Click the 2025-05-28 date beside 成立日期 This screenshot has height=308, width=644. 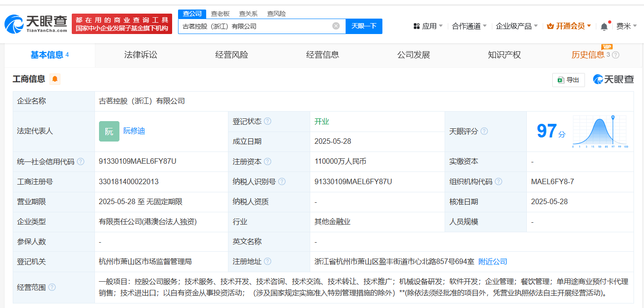(332, 141)
